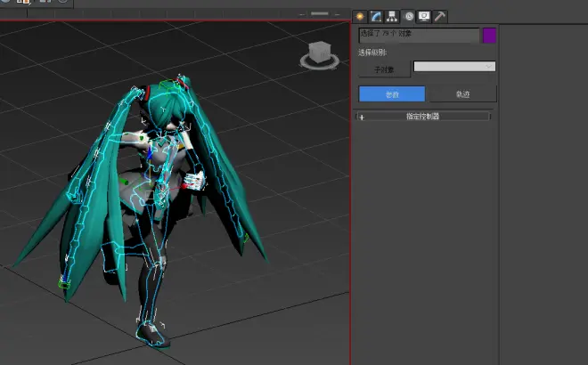Image resolution: width=588 pixels, height=365 pixels.
Task: Click the purple object color swatch
Action: [x=489, y=36]
